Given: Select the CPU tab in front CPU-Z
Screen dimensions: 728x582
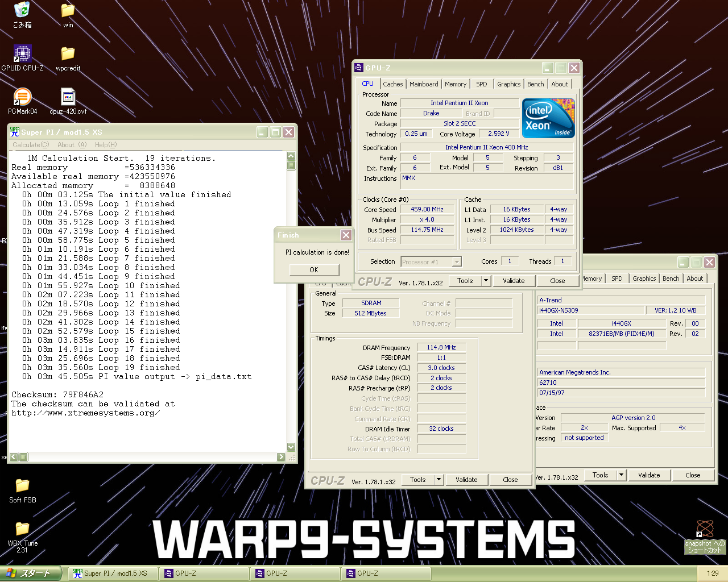Looking at the screenshot, I should 368,84.
